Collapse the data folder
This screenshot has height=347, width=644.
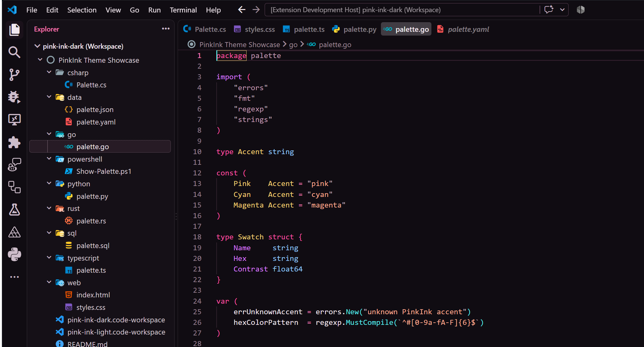[49, 97]
